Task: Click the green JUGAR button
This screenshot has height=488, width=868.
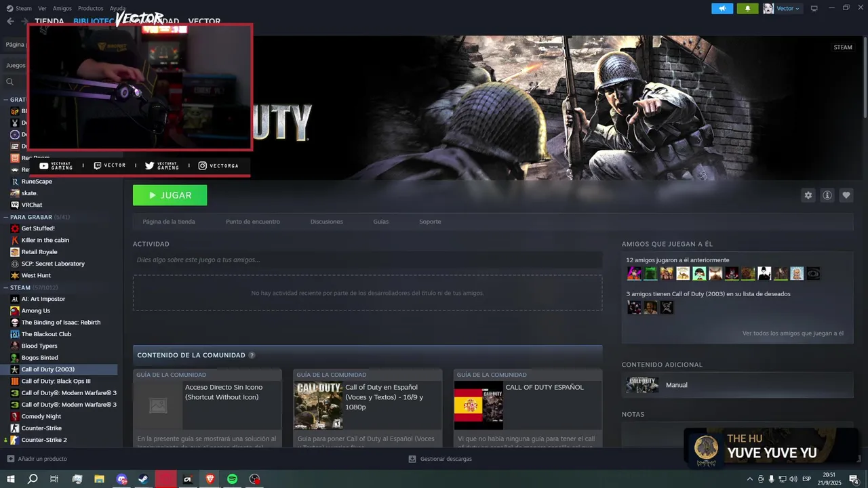Action: pyautogui.click(x=170, y=195)
